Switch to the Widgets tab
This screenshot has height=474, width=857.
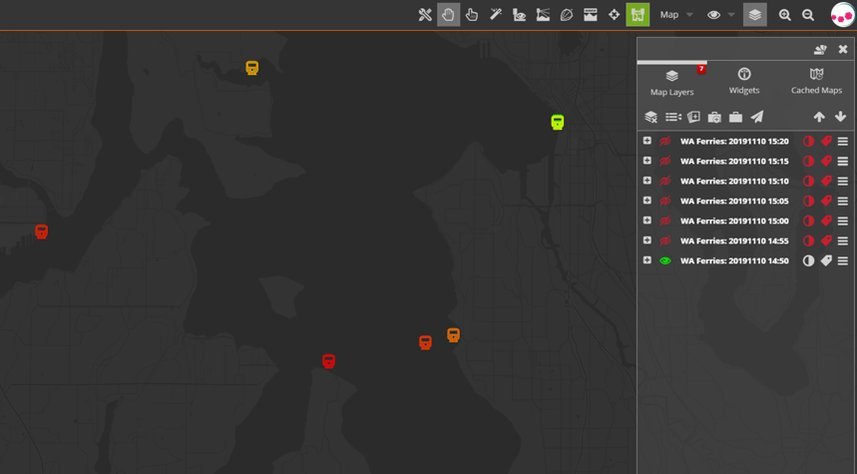744,81
